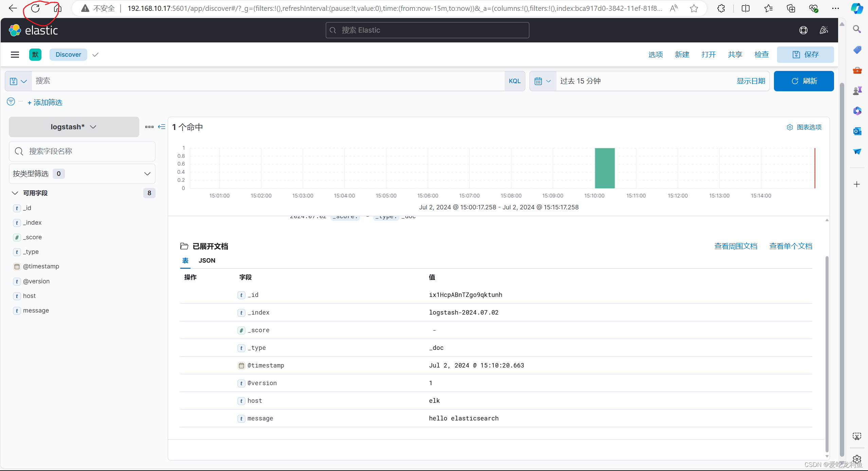
Task: Focus the KQL query search box
Action: pos(268,81)
